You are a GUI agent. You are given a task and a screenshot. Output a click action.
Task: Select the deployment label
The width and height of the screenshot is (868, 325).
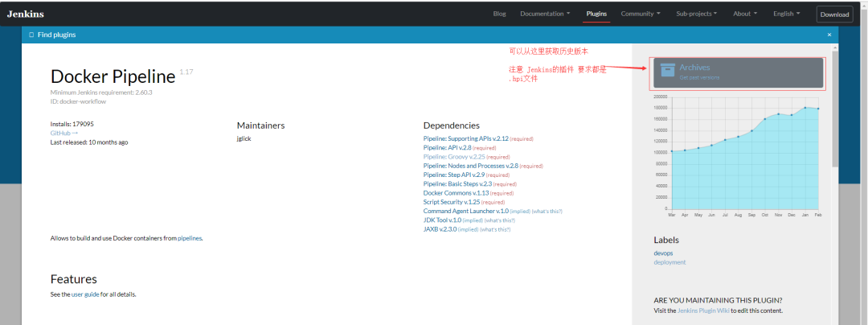669,262
